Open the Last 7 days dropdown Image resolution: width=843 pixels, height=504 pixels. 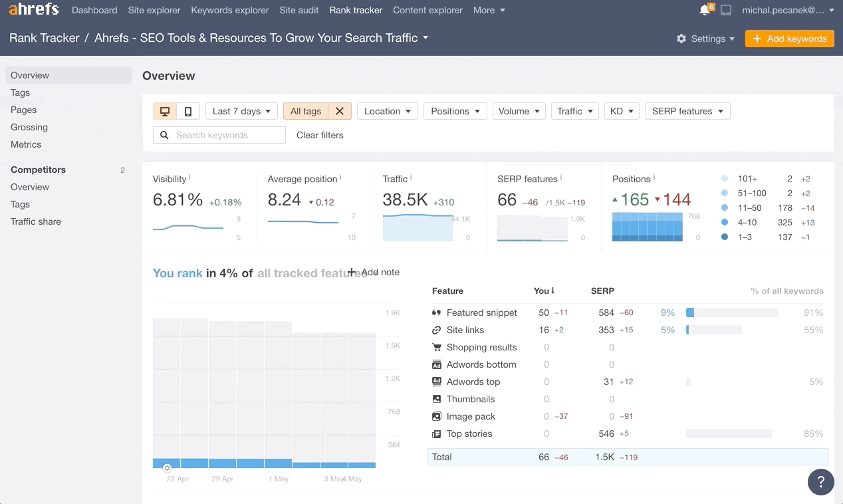(x=241, y=111)
